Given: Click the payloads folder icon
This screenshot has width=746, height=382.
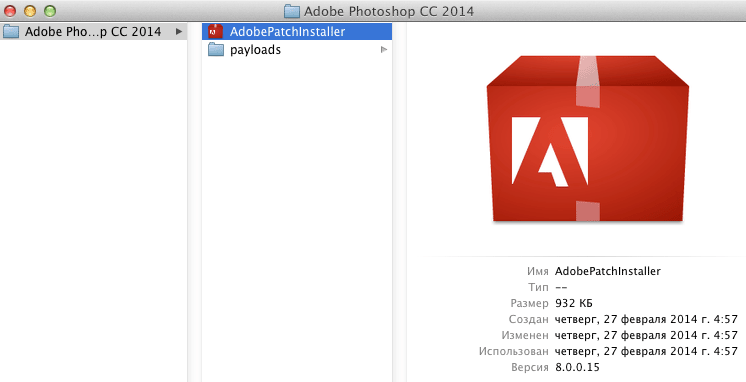Looking at the screenshot, I should tap(216, 49).
